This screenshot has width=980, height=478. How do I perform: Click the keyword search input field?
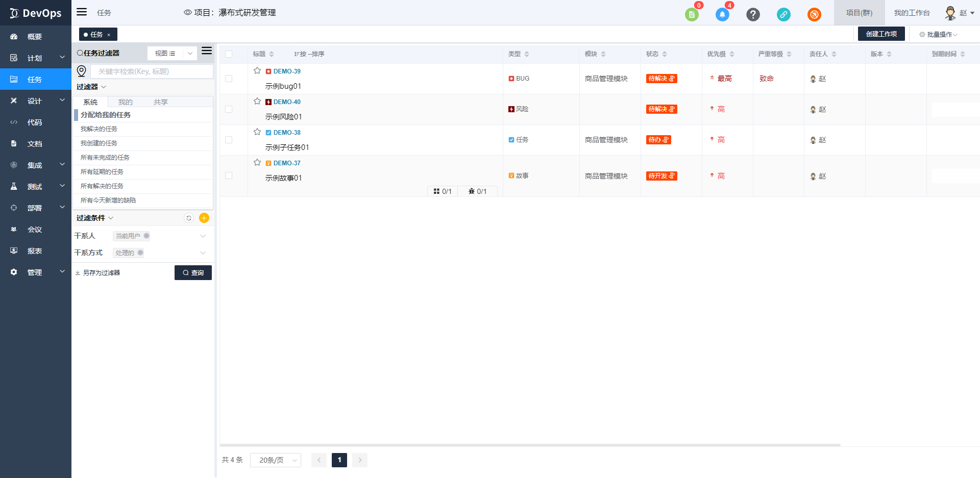152,71
